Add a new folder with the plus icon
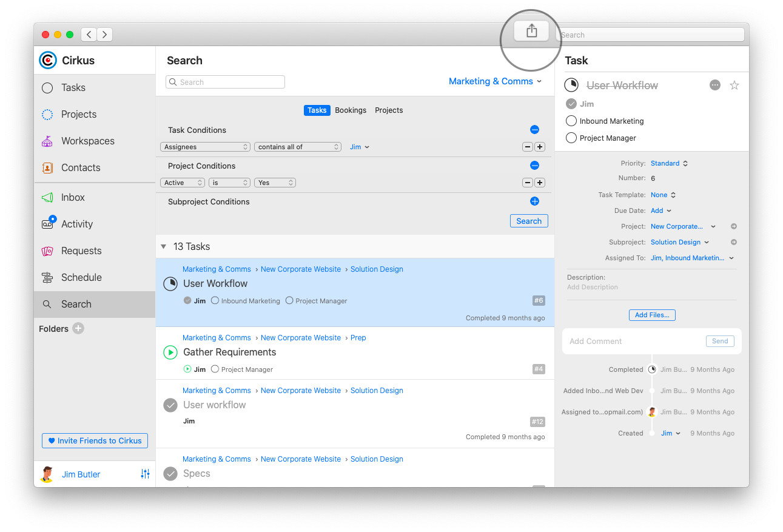Image resolution: width=783 pixels, height=532 pixels. tap(78, 328)
